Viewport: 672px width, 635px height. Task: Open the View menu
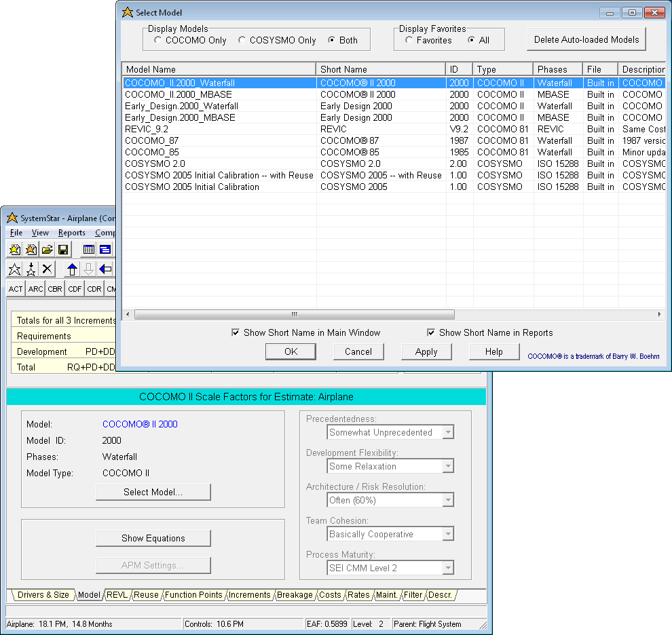40,233
